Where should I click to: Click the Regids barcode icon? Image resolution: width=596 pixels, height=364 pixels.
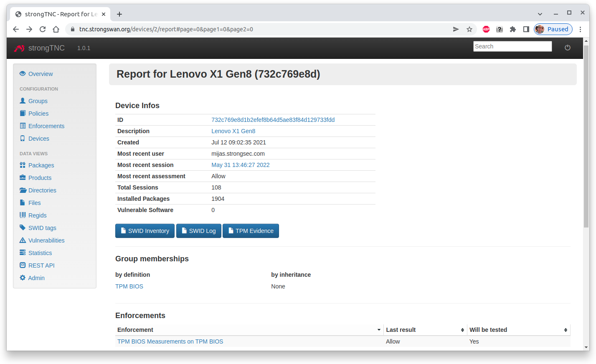(23, 215)
